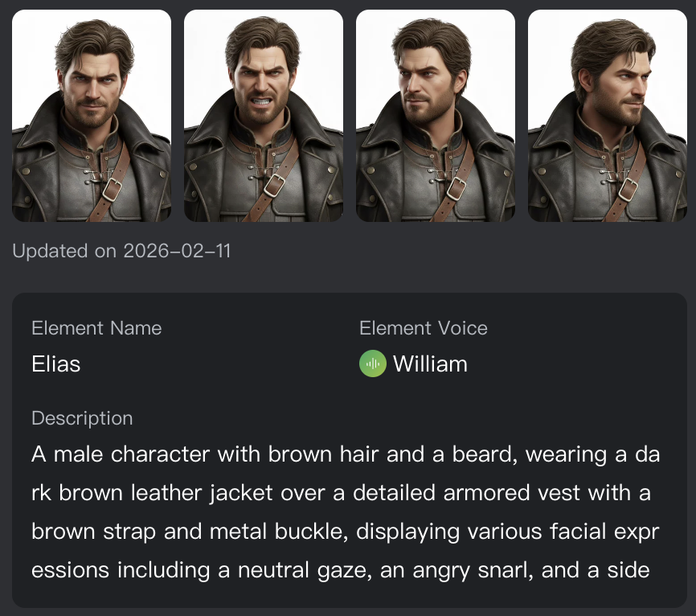
Task: Click the Description section label
Action: [x=82, y=418]
